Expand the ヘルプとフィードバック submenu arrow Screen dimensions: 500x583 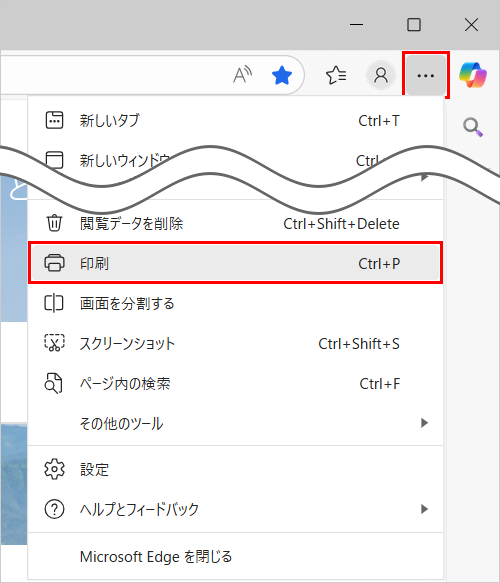click(424, 509)
